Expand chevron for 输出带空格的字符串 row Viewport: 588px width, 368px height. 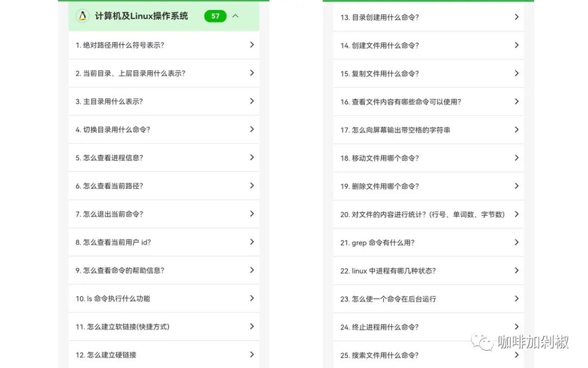(x=517, y=130)
